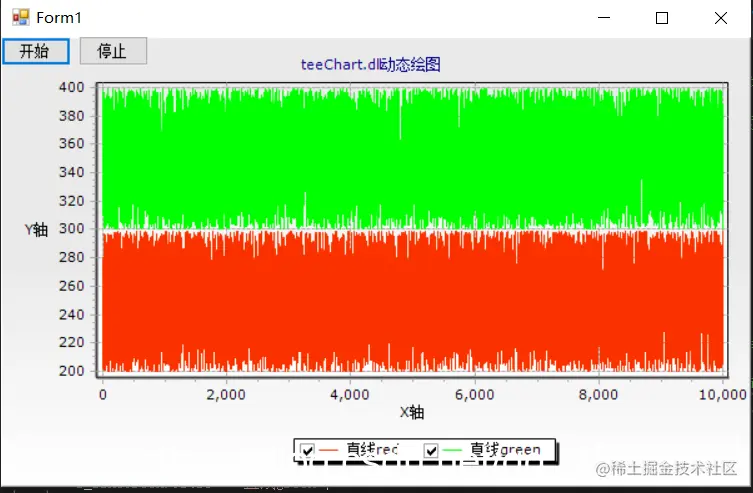Image resolution: width=753 pixels, height=493 pixels.
Task: Click the 8,000 X-axis value
Action: click(x=598, y=395)
